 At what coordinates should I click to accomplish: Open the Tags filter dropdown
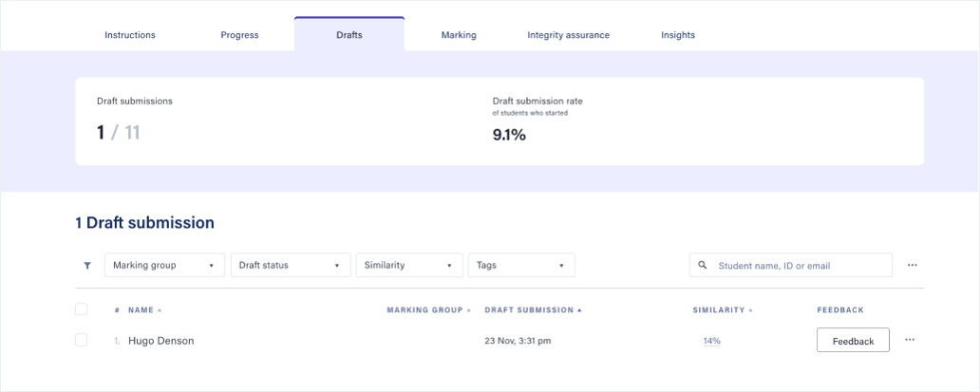521,265
